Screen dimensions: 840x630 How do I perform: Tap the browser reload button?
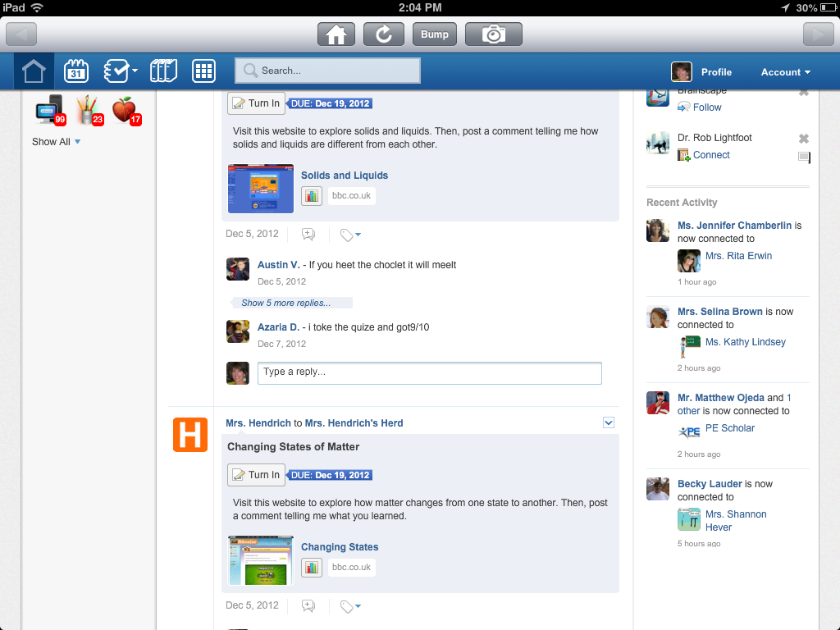click(x=383, y=34)
